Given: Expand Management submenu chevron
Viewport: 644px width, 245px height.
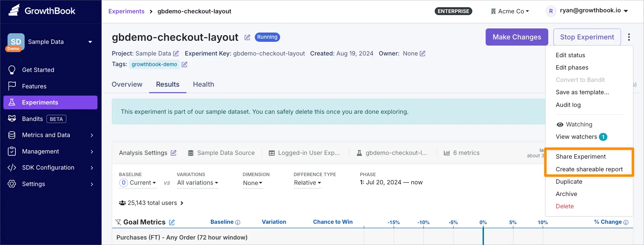Looking at the screenshot, I should [92, 151].
